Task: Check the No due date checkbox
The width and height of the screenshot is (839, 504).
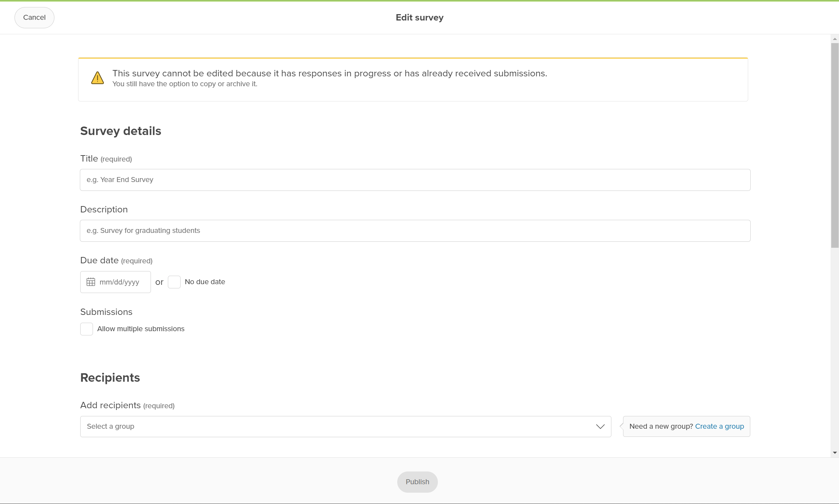Action: pos(174,282)
